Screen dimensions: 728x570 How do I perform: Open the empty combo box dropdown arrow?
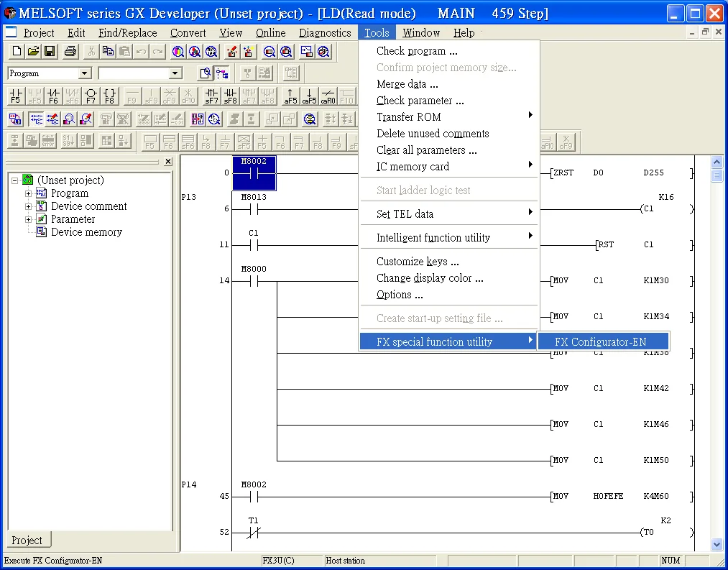(x=175, y=73)
